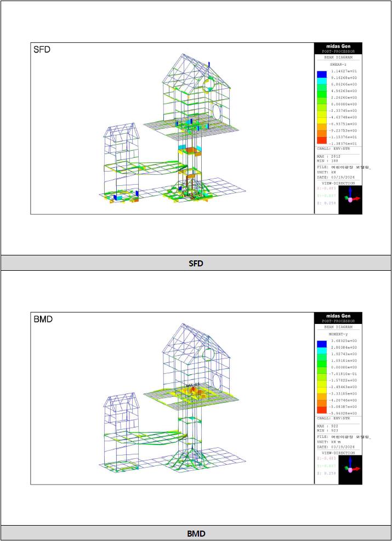
Task: Click the MOMENT-y legend heading
Action: tap(338, 334)
